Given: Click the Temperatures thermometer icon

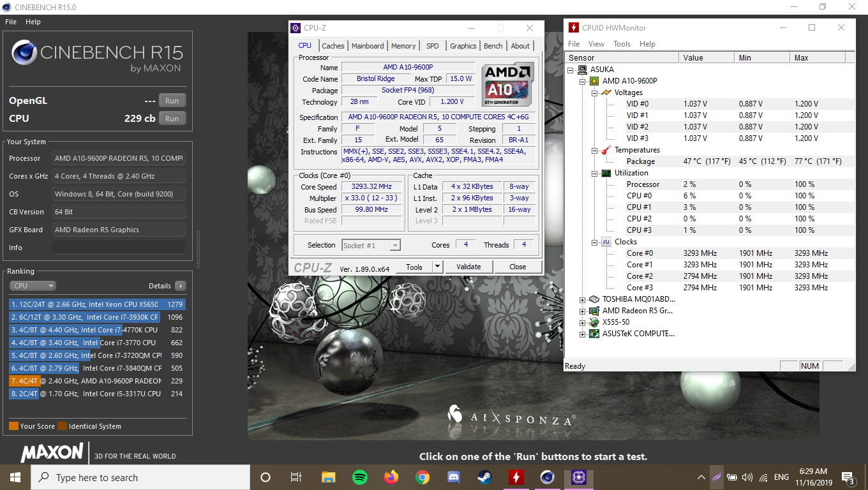Looking at the screenshot, I should pos(606,150).
